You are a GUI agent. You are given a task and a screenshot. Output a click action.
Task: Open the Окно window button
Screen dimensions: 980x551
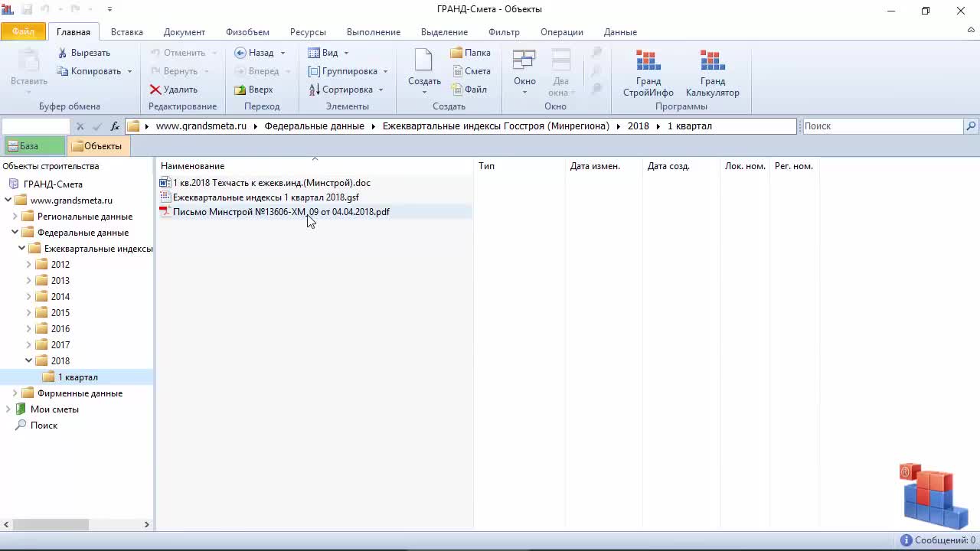(524, 71)
